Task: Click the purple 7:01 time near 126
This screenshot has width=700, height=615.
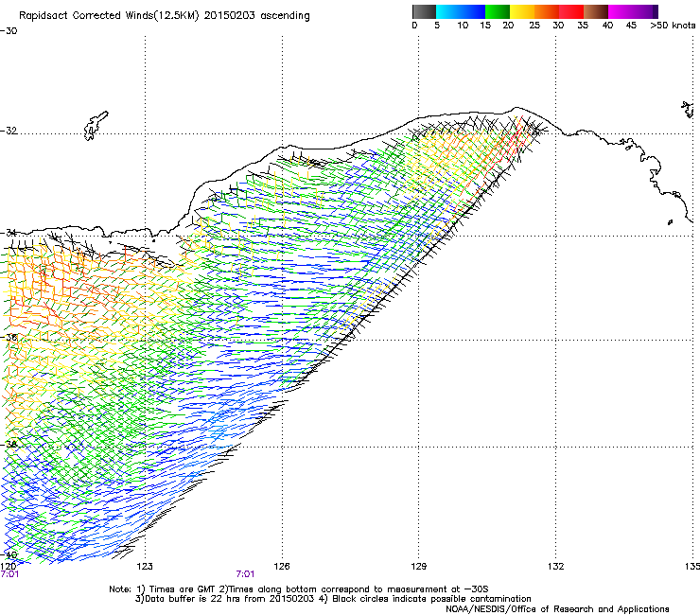Action: pyautogui.click(x=245, y=574)
